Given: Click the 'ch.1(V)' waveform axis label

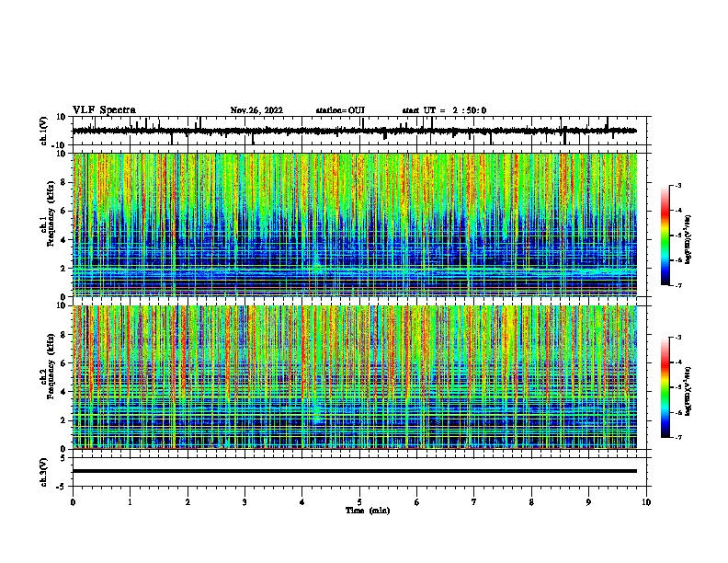Looking at the screenshot, I should 44,131.
